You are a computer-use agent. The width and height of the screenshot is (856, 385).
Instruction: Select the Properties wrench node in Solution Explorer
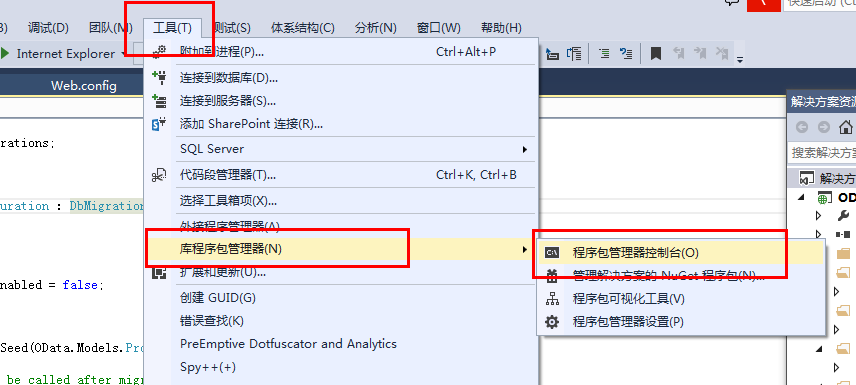(843, 215)
